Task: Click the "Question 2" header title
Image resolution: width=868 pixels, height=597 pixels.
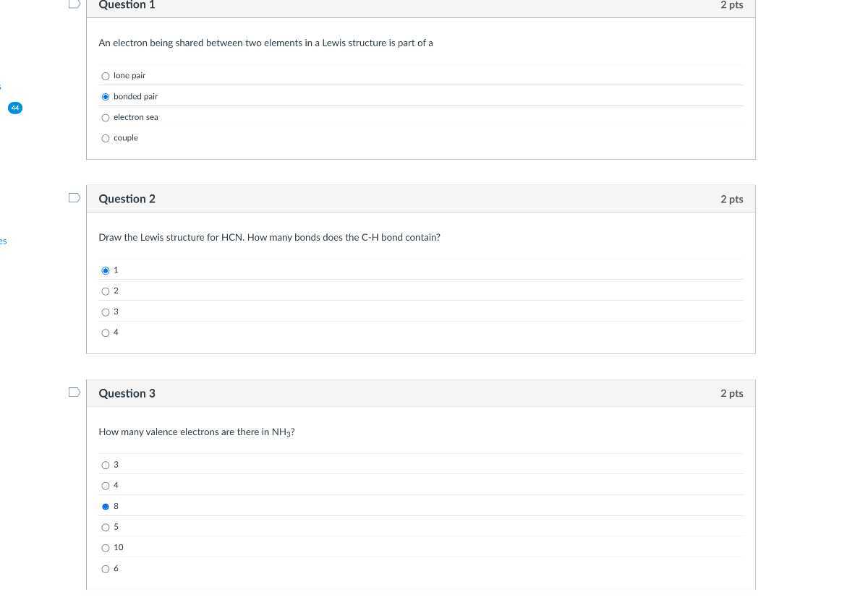Action: (x=127, y=199)
